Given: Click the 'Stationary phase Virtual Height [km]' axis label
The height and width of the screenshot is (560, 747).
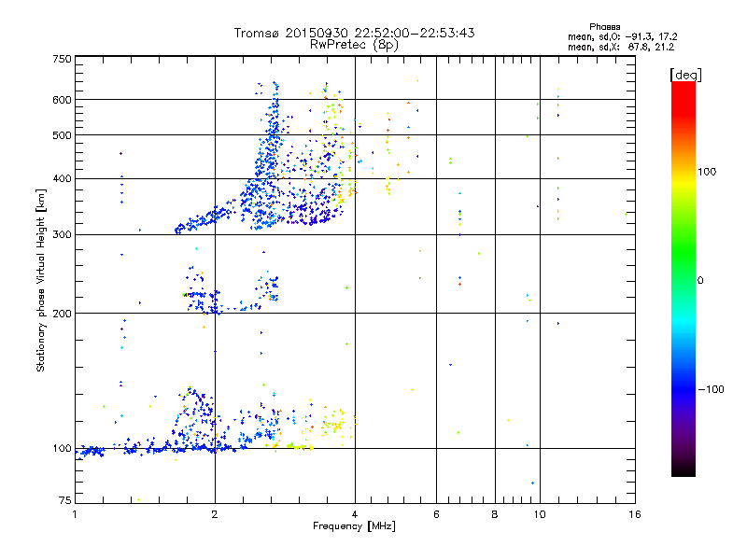Looking at the screenshot, I should coord(41,281).
